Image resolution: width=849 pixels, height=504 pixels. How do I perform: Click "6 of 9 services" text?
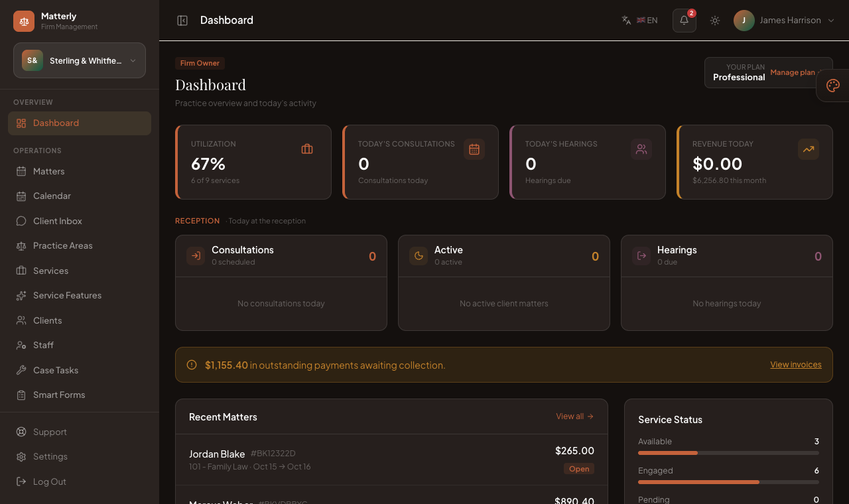coord(215,180)
